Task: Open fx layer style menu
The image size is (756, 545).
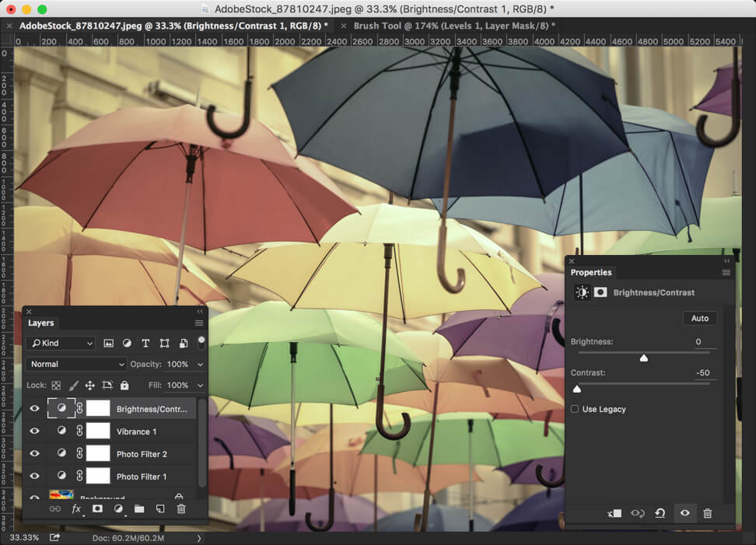Action: coord(77,509)
